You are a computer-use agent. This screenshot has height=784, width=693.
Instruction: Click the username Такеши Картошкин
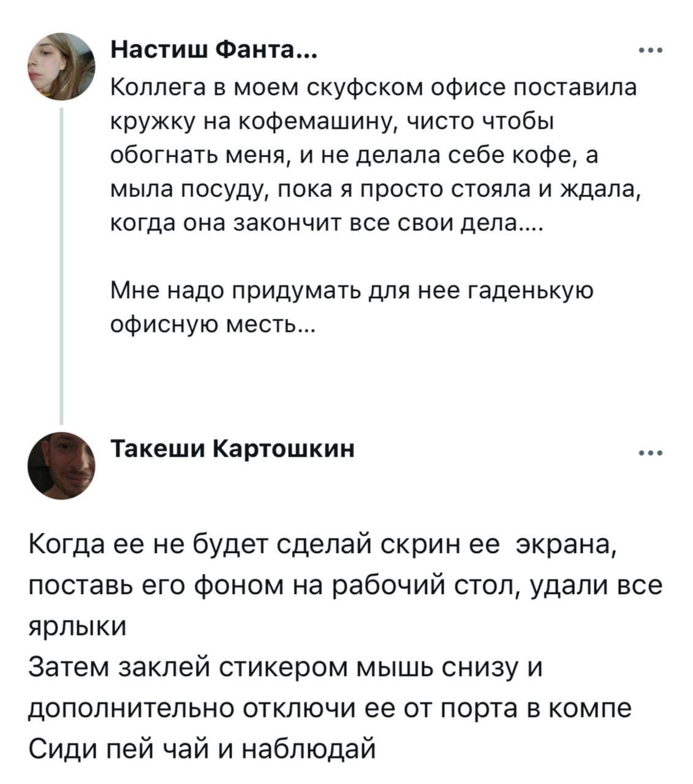(232, 450)
